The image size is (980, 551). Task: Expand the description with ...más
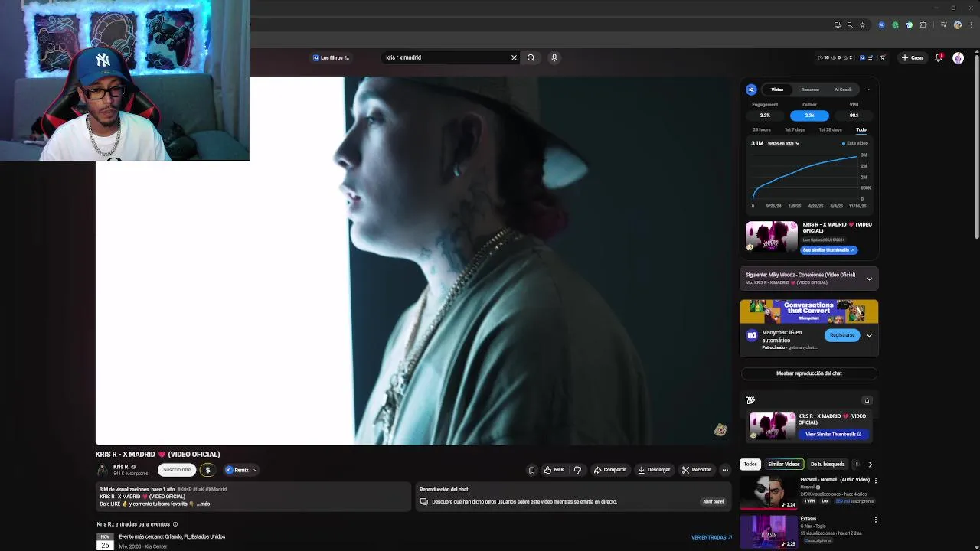pyautogui.click(x=203, y=504)
